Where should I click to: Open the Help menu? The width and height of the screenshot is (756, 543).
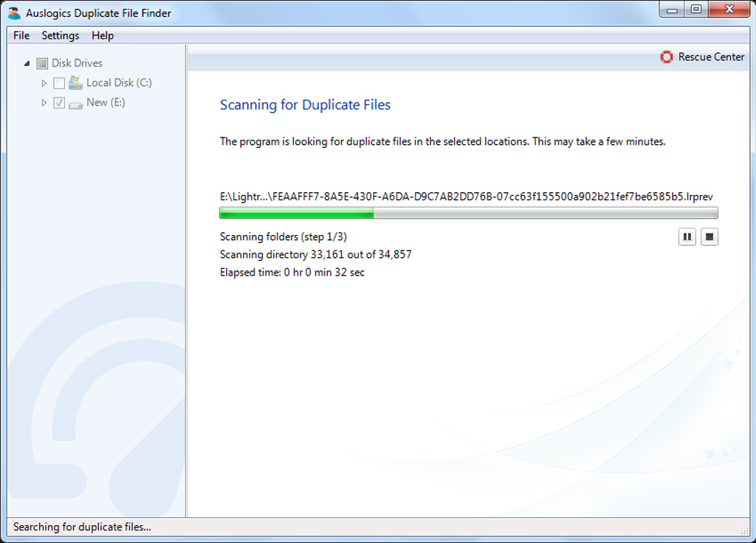point(102,35)
